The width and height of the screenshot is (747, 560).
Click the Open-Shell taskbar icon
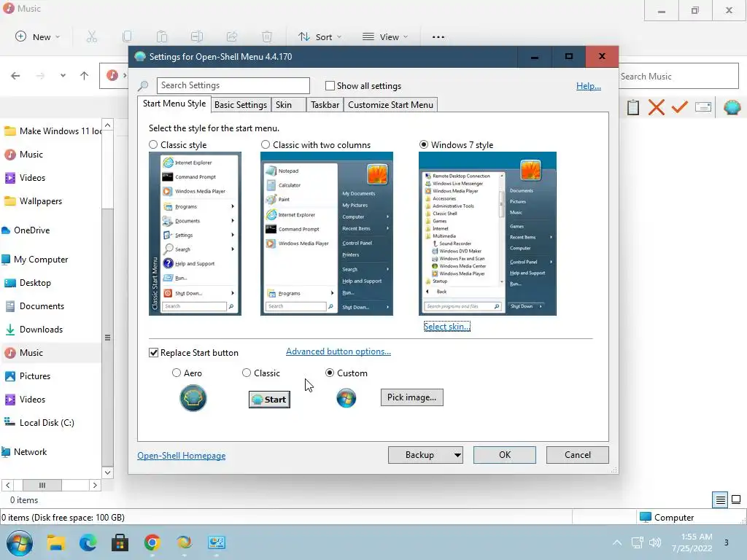click(x=184, y=542)
